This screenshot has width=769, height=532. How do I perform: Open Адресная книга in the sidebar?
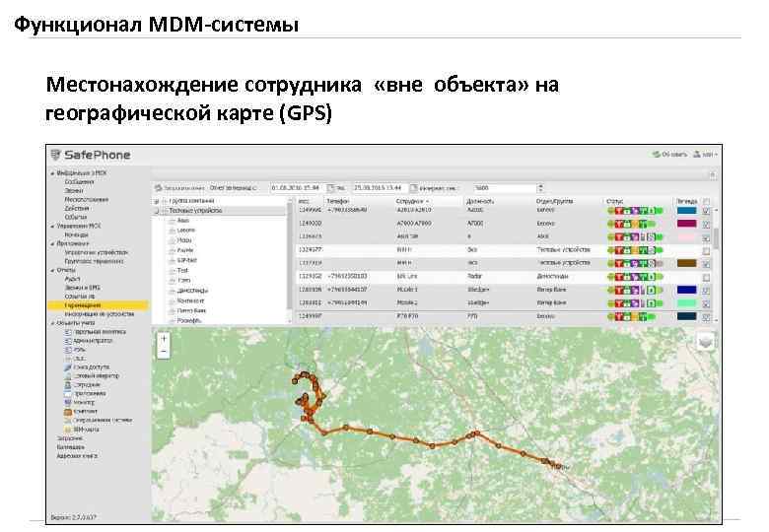tap(77, 455)
